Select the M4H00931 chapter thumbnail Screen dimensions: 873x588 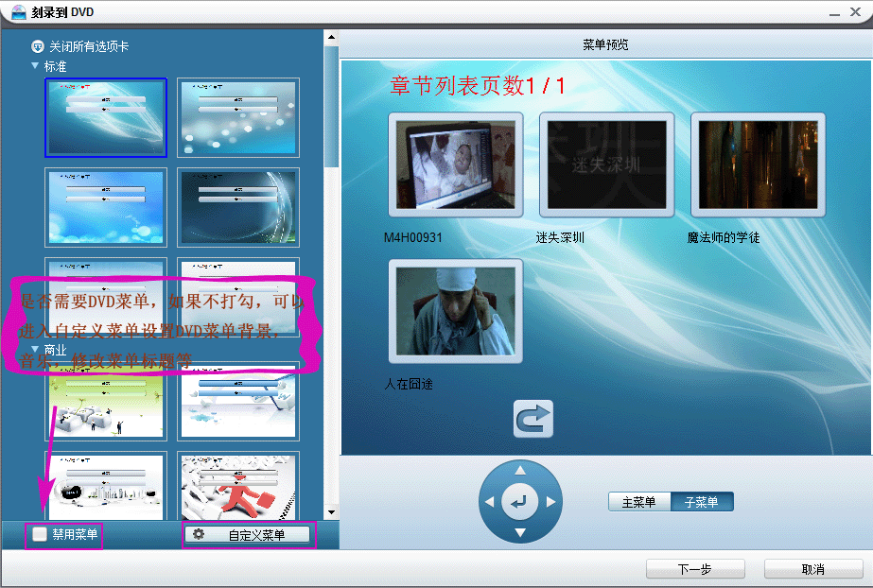455,165
